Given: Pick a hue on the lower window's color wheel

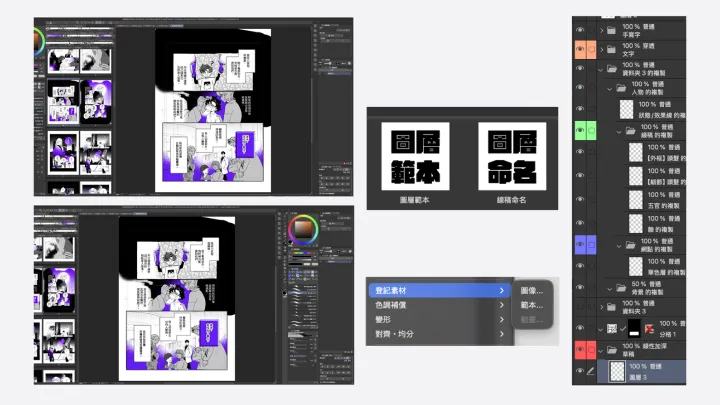Looking at the screenshot, I should [x=303, y=229].
